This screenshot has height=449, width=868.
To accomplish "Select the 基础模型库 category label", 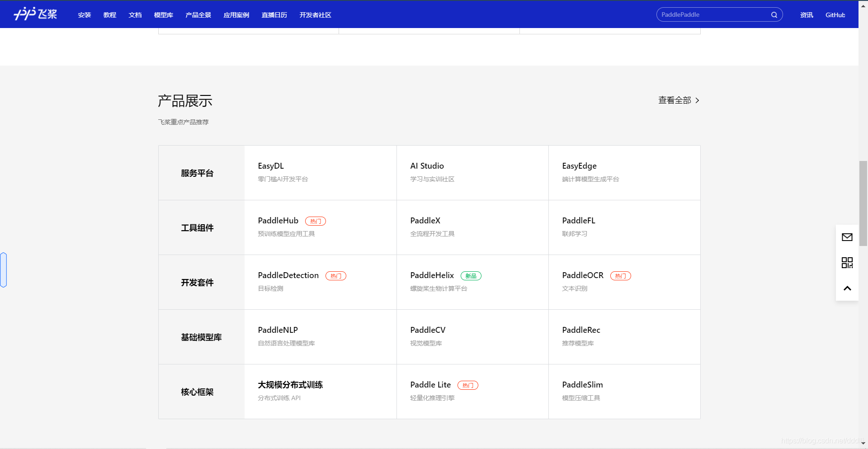I will [201, 337].
